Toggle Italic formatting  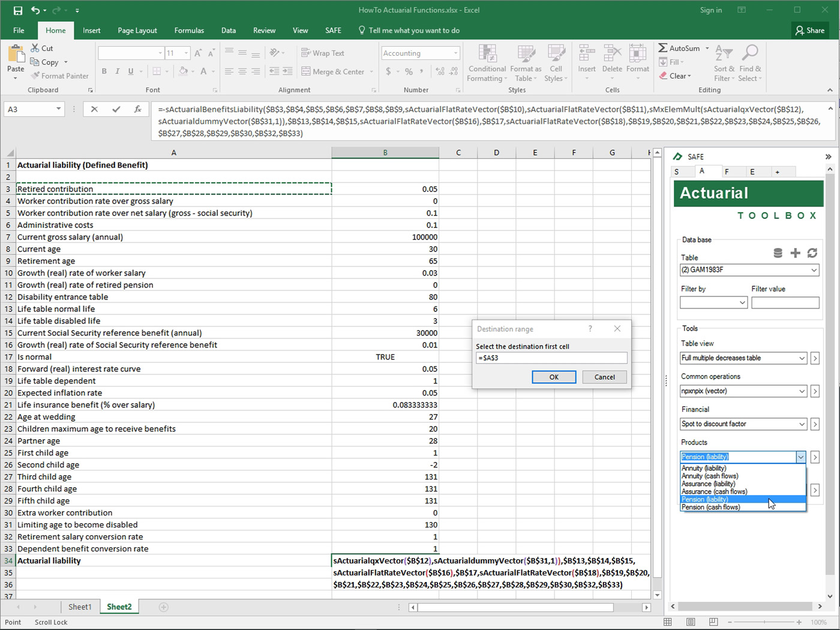click(118, 71)
